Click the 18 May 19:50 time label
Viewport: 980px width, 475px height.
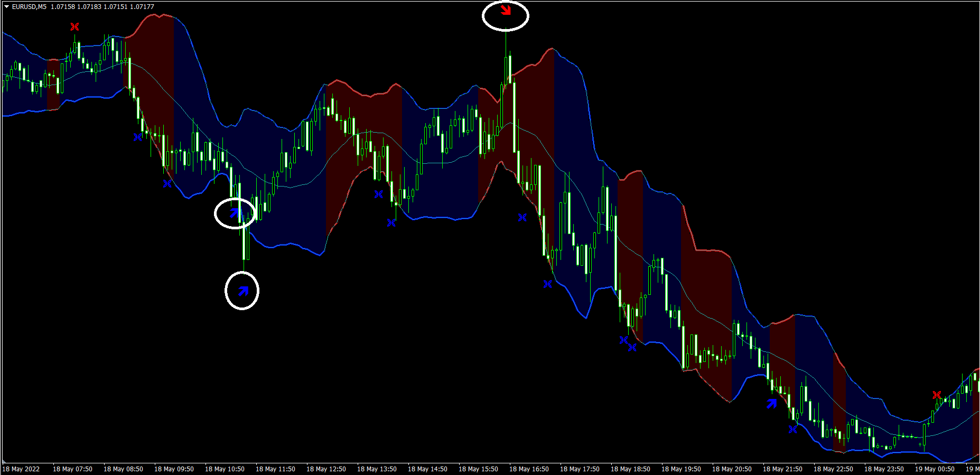coord(681,469)
